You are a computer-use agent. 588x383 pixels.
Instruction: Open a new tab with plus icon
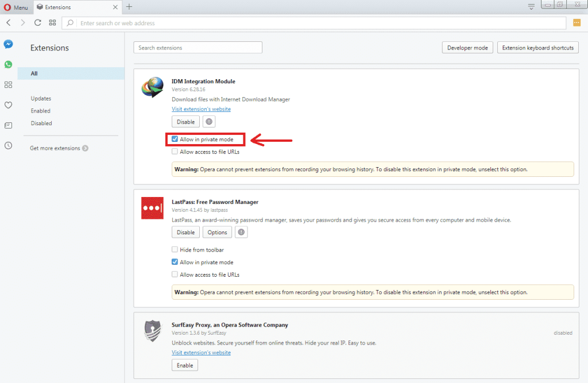pyautogui.click(x=129, y=7)
